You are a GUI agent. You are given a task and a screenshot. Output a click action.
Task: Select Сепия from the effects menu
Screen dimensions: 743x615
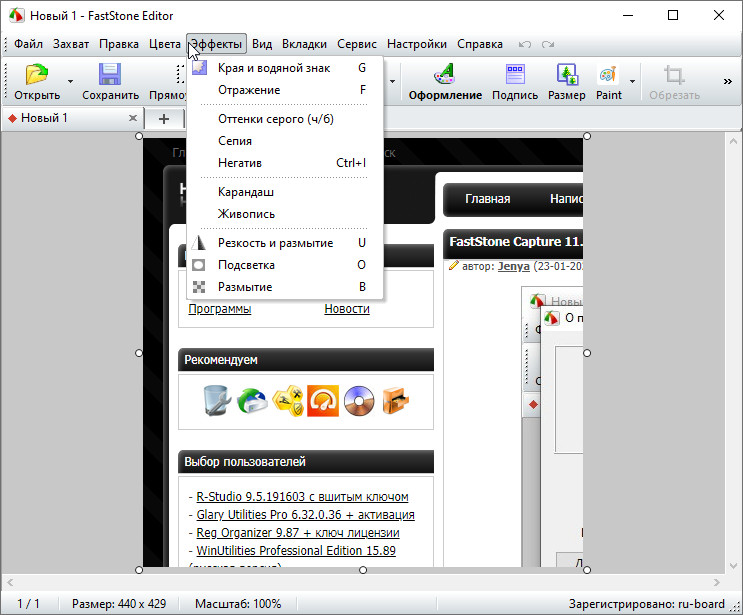tap(235, 141)
